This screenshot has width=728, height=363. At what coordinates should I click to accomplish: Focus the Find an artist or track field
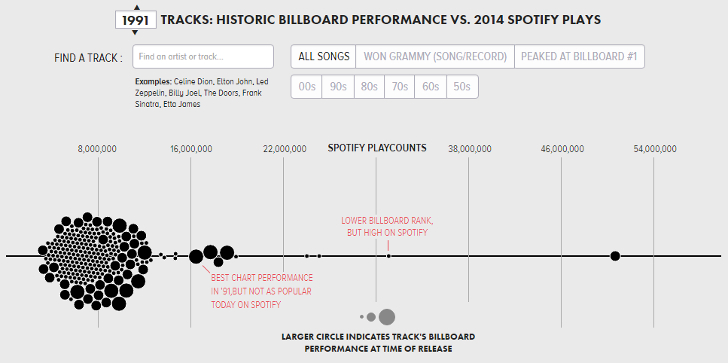[203, 57]
